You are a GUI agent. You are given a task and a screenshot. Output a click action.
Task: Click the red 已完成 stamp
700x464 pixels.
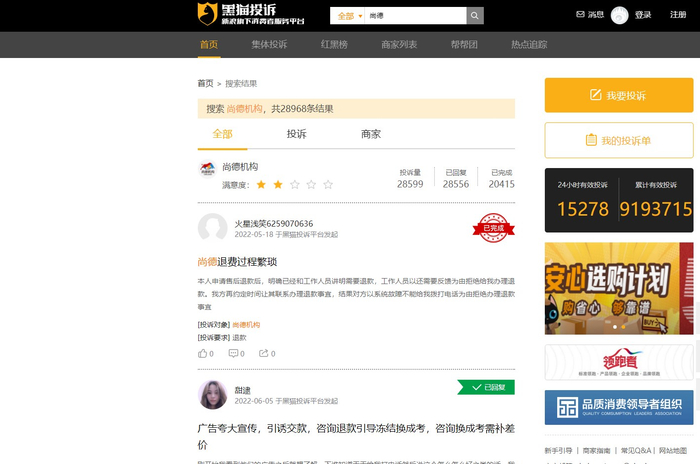(493, 228)
